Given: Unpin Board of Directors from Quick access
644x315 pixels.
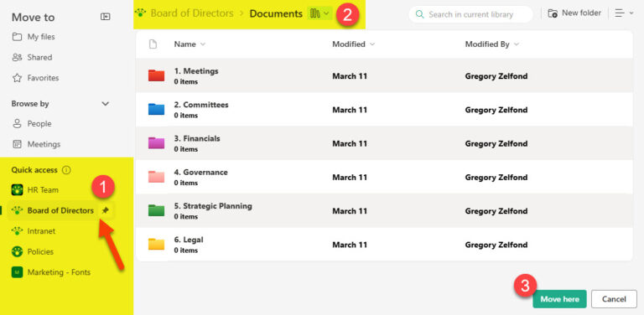Looking at the screenshot, I should [x=106, y=210].
